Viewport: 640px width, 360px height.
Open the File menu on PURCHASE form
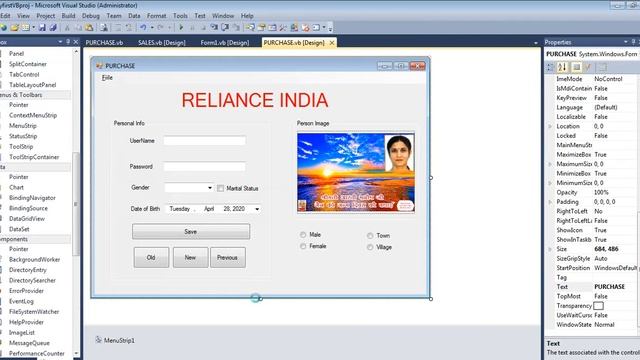coord(107,78)
